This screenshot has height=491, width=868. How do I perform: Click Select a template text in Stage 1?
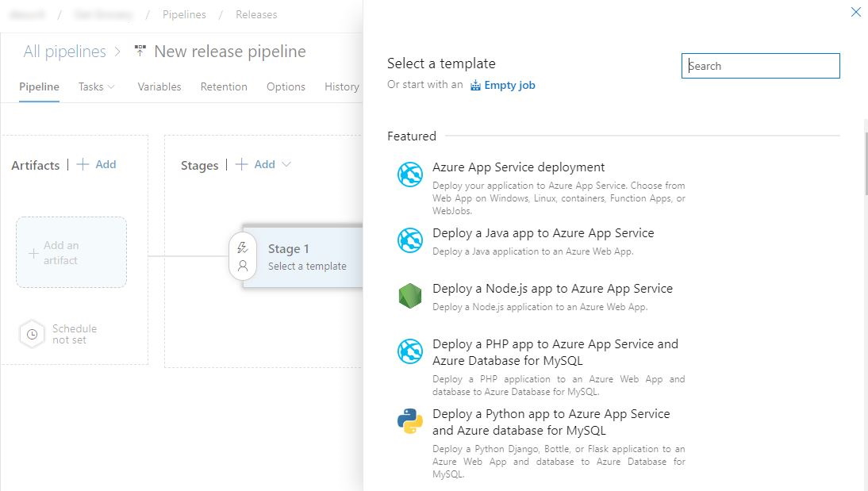click(307, 267)
